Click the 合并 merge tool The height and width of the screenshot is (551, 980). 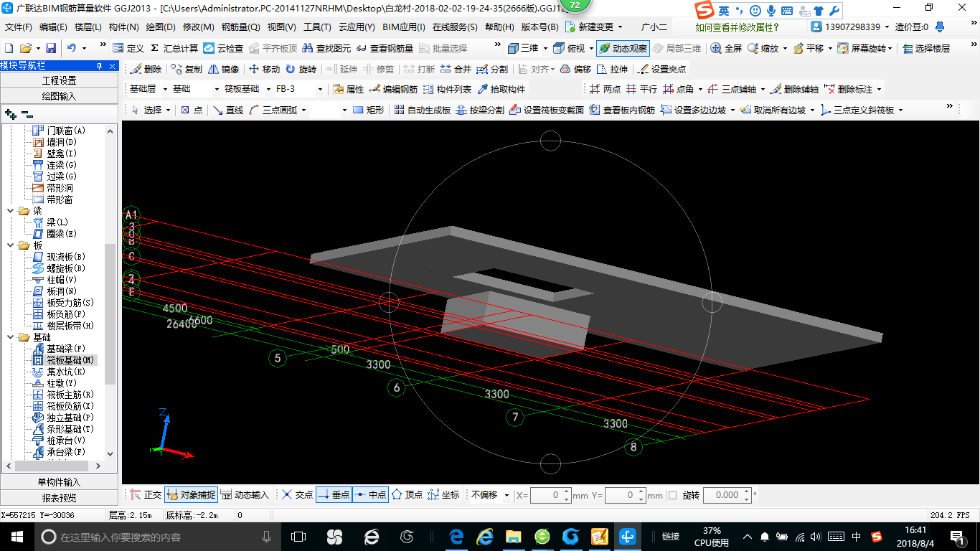pos(456,69)
